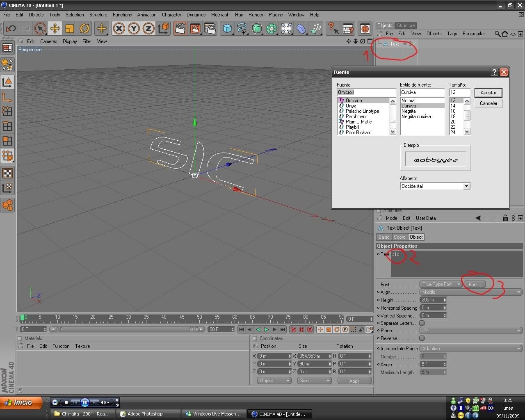Select Playbill in the font list
525x420 pixels.
(352, 127)
